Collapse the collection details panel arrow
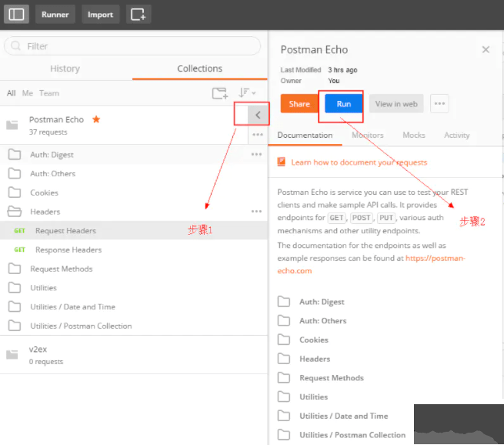 pyautogui.click(x=258, y=115)
